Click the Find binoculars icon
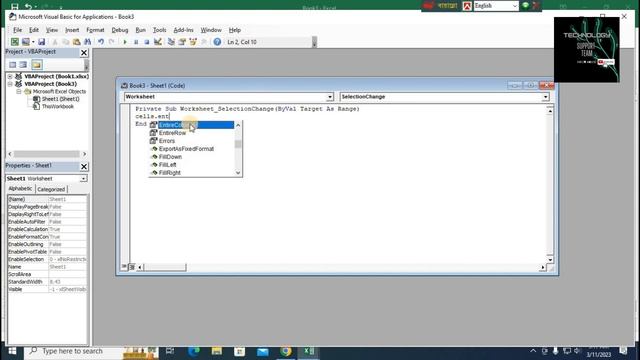This screenshot has height=360, width=640. pos(87,42)
